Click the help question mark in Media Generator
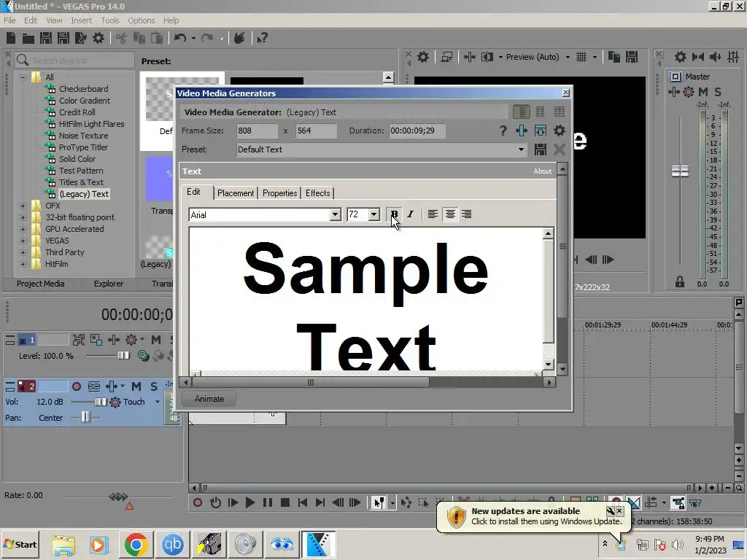 coord(503,131)
